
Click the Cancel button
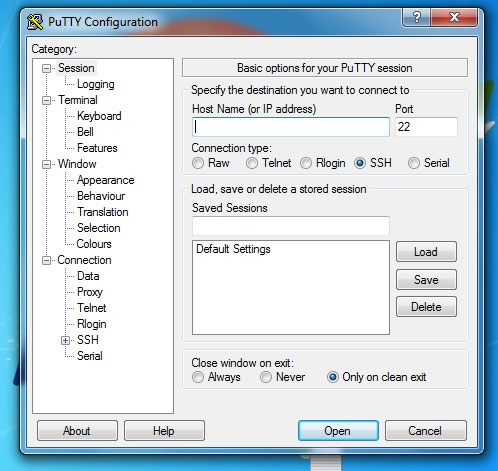coord(426,431)
